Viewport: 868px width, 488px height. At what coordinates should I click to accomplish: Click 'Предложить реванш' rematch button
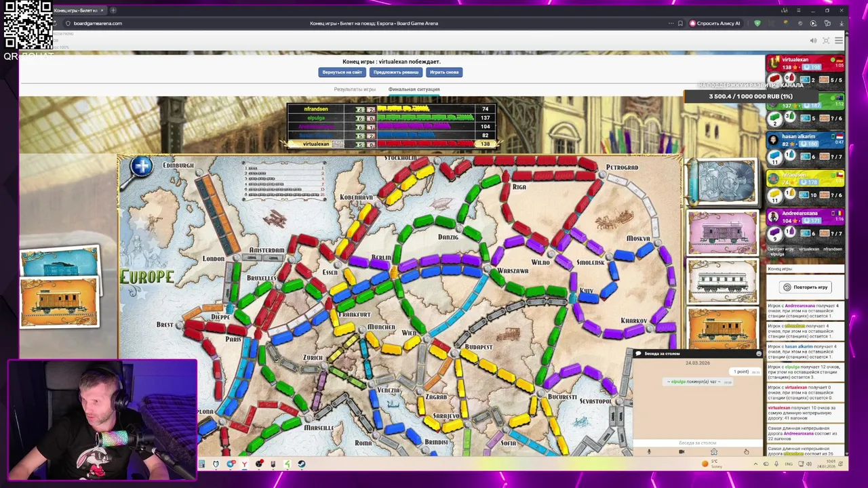pyautogui.click(x=396, y=72)
